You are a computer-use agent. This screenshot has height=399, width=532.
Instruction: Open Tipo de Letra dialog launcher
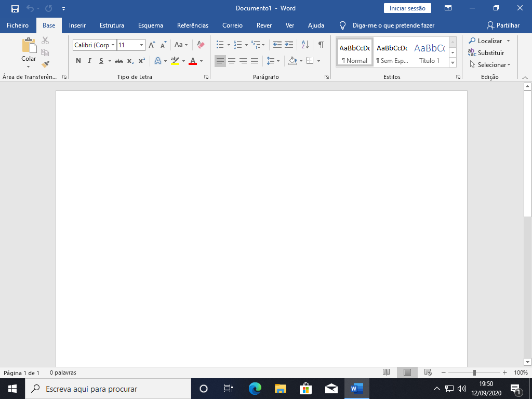click(x=206, y=77)
